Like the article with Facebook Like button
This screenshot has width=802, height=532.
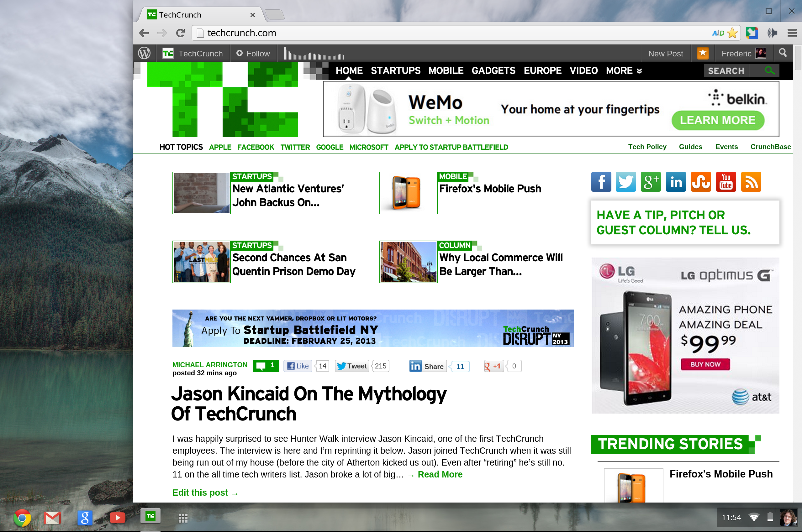(298, 366)
